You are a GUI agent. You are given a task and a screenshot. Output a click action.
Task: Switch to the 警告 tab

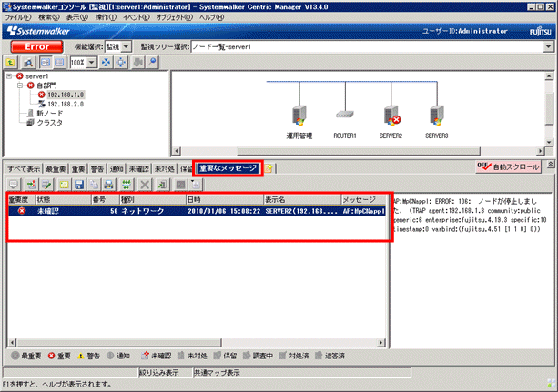point(97,168)
